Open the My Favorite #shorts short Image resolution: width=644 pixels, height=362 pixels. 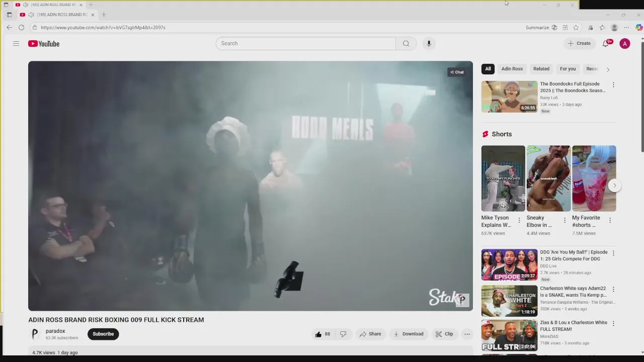594,178
